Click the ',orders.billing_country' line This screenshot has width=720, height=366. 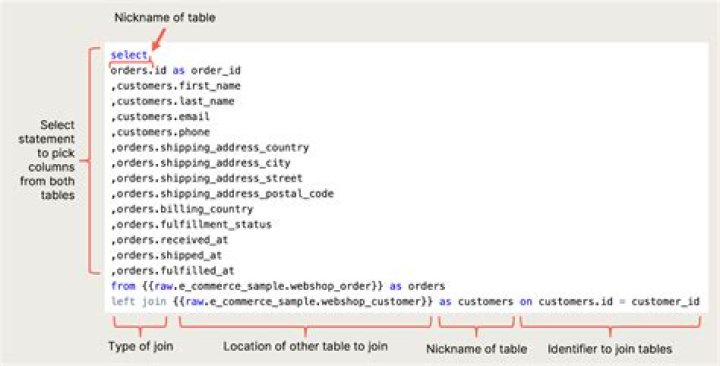tap(182, 209)
